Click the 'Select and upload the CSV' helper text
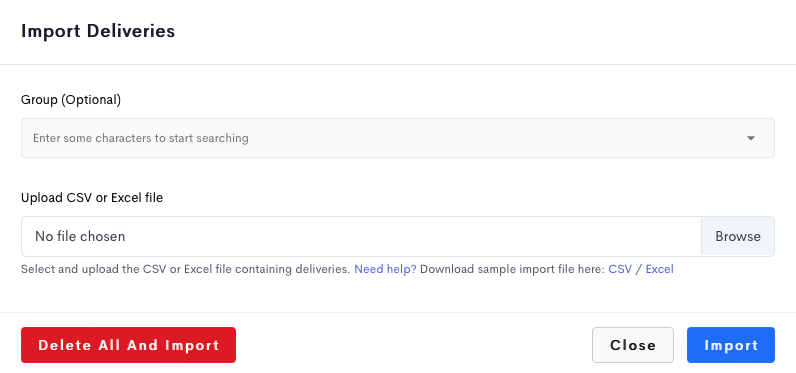796x373 pixels. [x=186, y=269]
